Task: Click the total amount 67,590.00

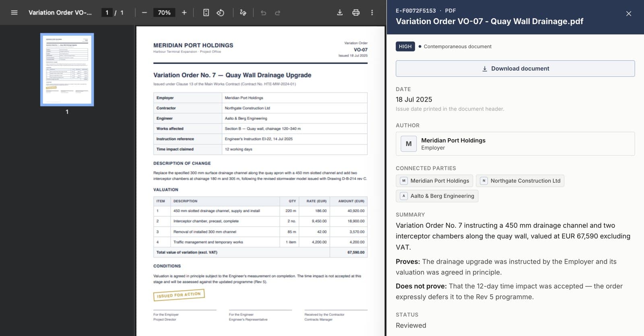Action: (356, 252)
